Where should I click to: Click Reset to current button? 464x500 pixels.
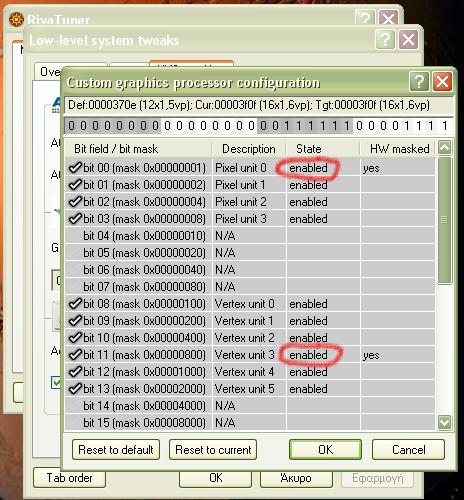tap(213, 450)
